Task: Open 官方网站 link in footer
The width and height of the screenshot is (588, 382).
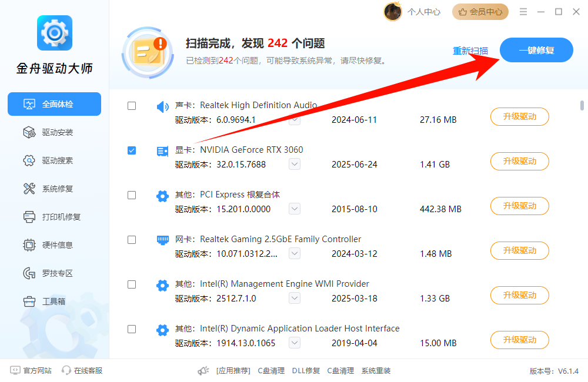Action: (38, 371)
